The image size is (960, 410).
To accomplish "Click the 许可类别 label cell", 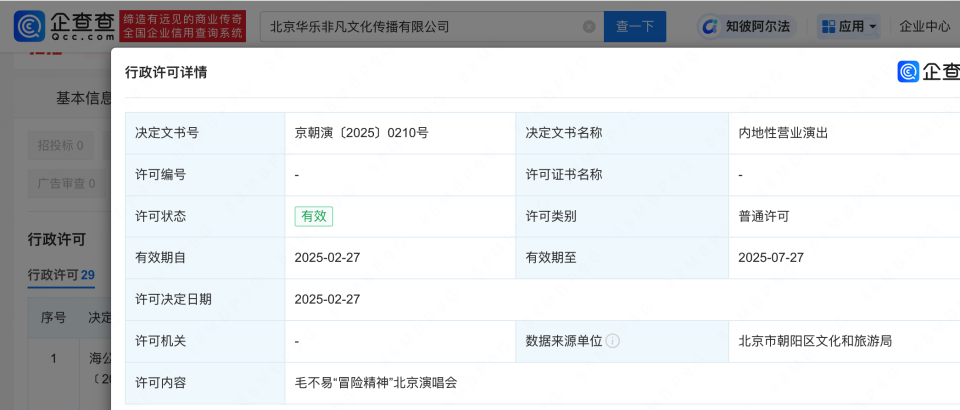I will point(622,216).
